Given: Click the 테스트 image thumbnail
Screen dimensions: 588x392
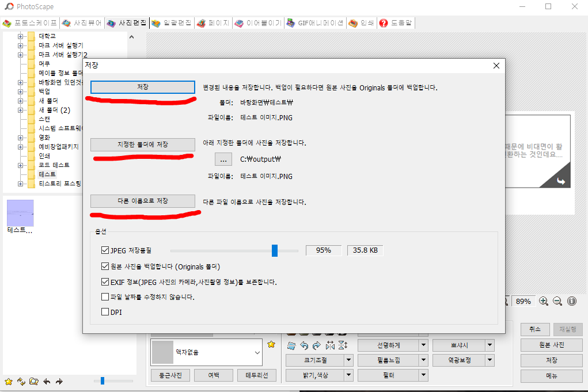Looking at the screenshot, I should click(x=20, y=213).
